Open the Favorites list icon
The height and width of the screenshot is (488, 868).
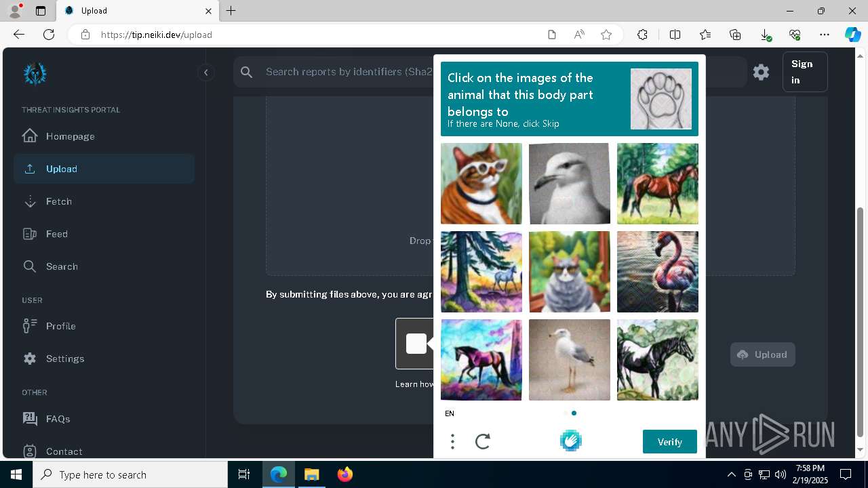pos(705,35)
